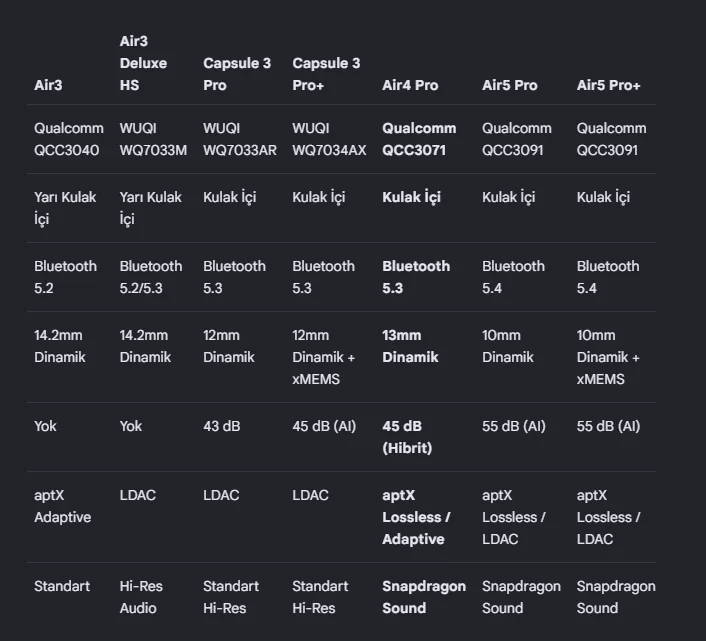Select the Capsule 3 Pro column header
This screenshot has height=641, width=706.
[x=237, y=74]
